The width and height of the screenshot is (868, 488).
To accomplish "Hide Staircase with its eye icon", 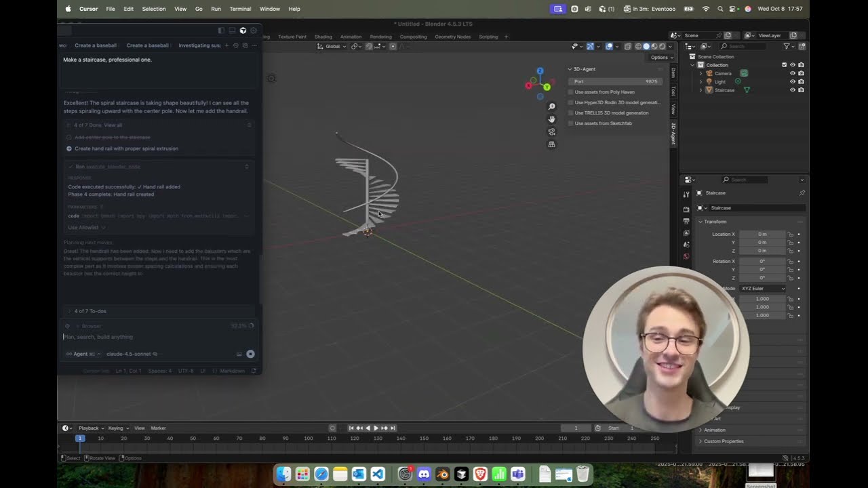I will (x=793, y=90).
